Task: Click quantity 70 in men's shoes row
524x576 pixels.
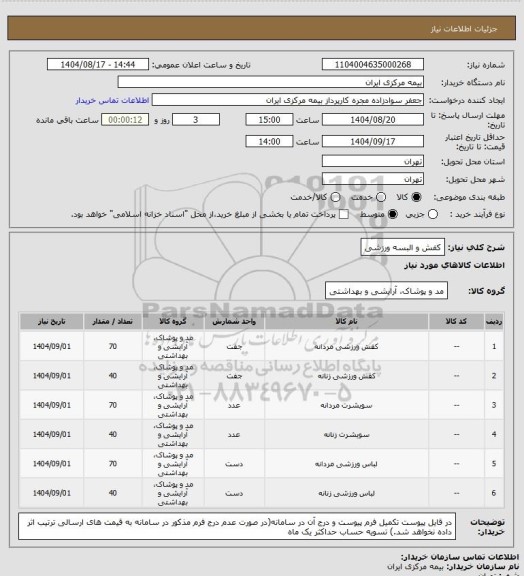Action: (112, 346)
